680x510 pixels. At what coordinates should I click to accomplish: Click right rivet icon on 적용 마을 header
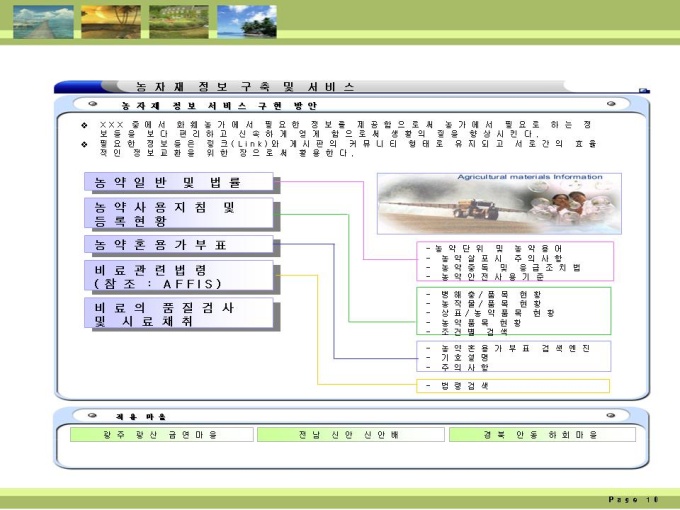611,415
